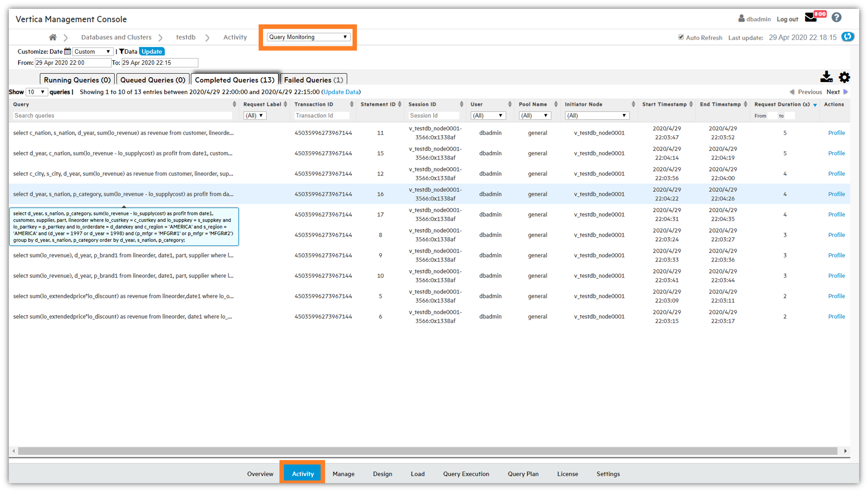Open the Pool Name filter dropdown

click(534, 116)
